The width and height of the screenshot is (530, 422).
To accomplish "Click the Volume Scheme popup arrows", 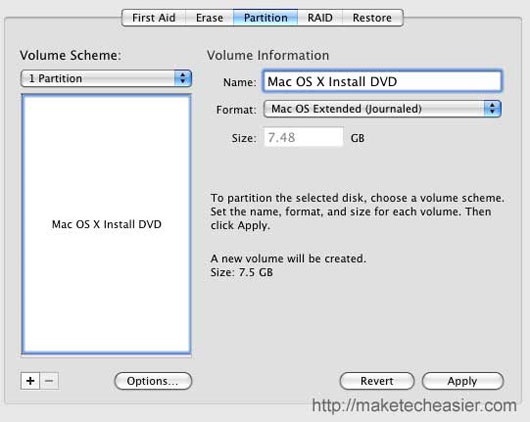I will 183,78.
